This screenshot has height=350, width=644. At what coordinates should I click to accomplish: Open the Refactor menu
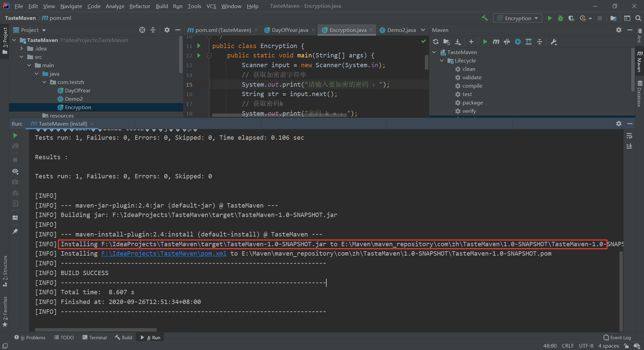(140, 6)
